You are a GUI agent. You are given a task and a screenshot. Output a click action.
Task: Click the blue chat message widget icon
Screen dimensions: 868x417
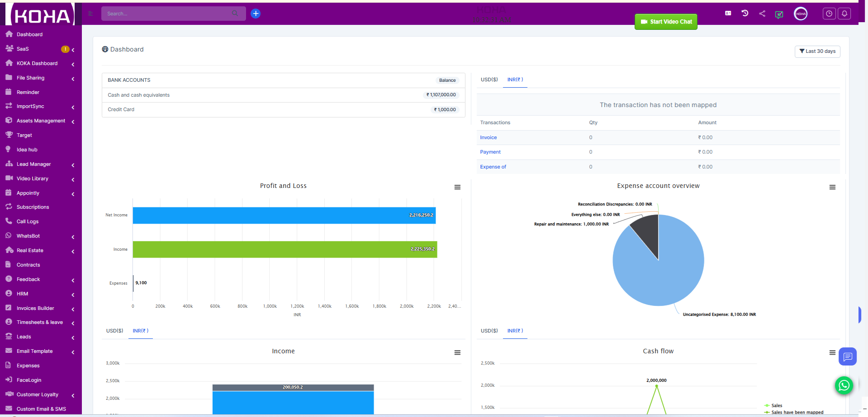[x=847, y=356]
